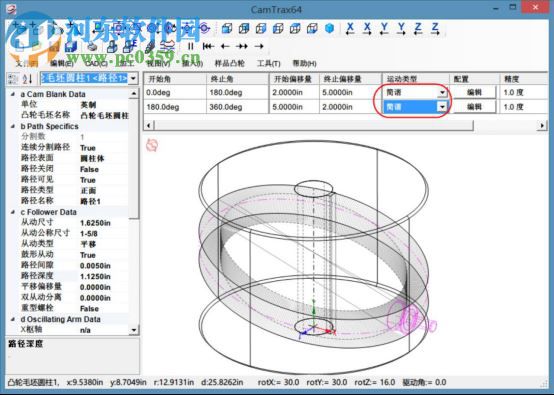This screenshot has width=554, height=395.
Task: Select the left-face cube view icon
Action: (278, 28)
